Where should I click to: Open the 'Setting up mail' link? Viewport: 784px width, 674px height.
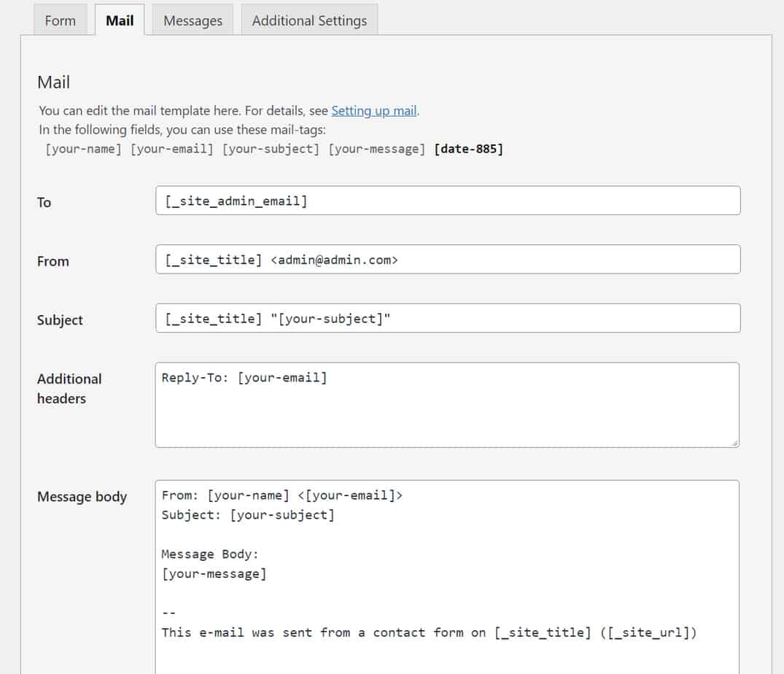click(374, 111)
